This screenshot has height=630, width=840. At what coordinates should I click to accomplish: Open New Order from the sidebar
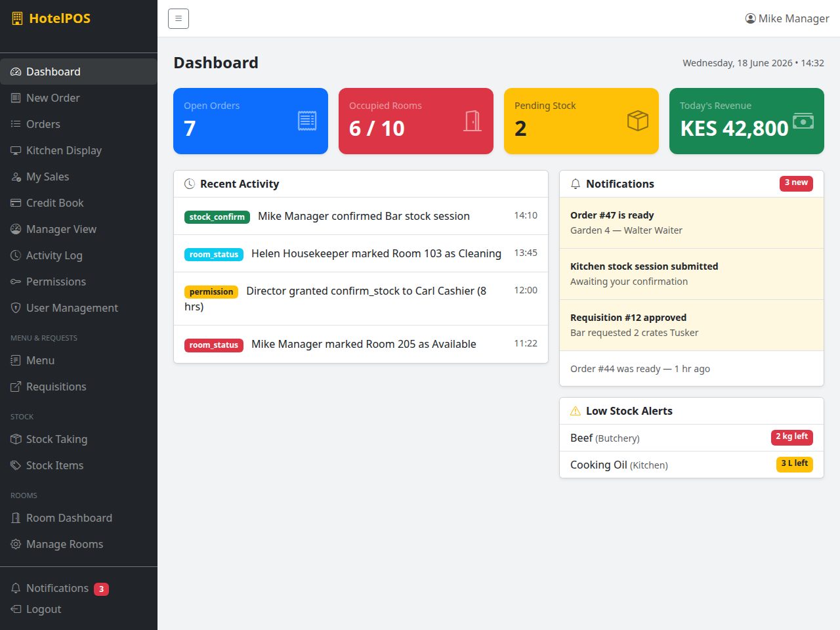pos(79,98)
